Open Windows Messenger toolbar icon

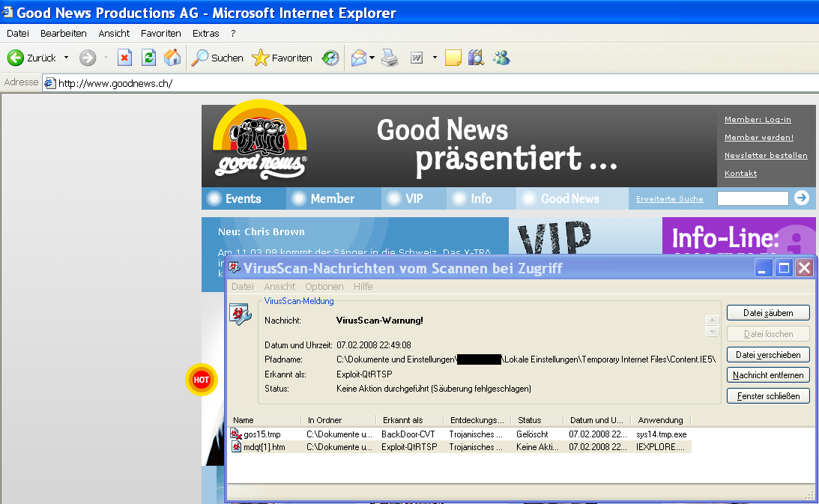[x=501, y=58]
